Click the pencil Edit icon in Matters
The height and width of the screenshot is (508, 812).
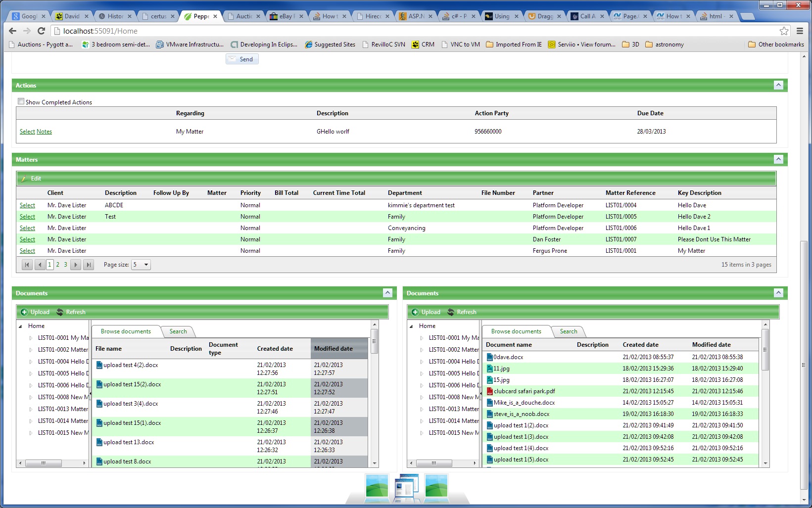point(24,179)
